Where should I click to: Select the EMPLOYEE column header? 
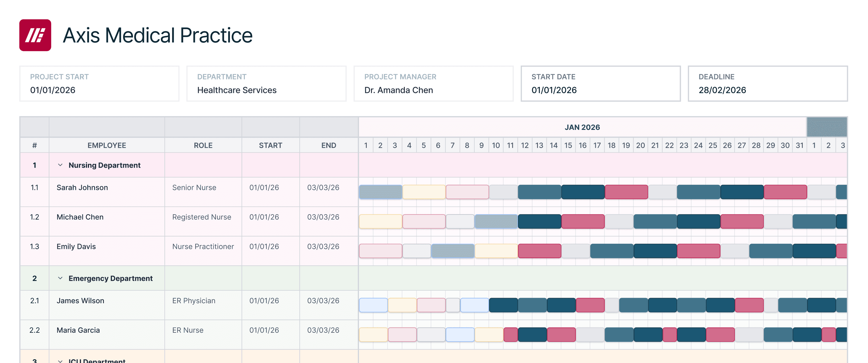point(107,145)
